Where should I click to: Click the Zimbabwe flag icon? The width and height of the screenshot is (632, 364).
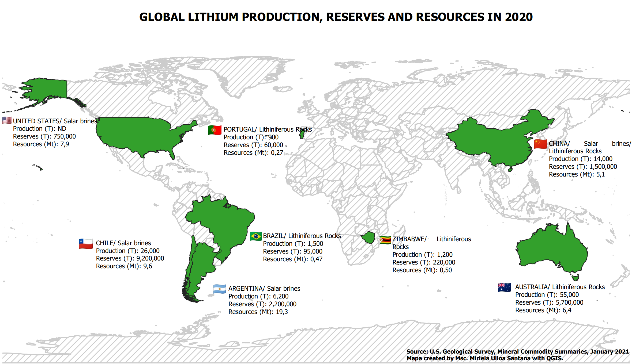(385, 240)
